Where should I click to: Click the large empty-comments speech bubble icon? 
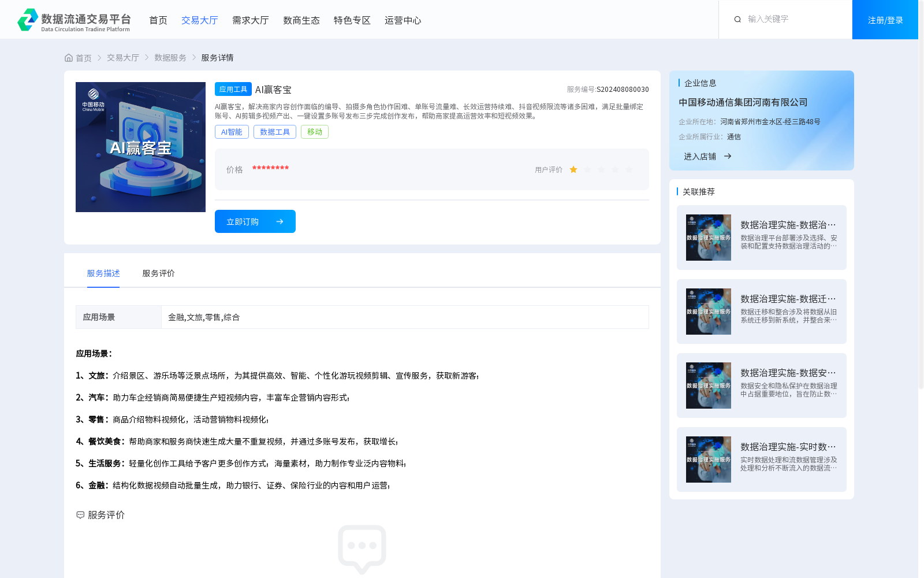pos(362,549)
